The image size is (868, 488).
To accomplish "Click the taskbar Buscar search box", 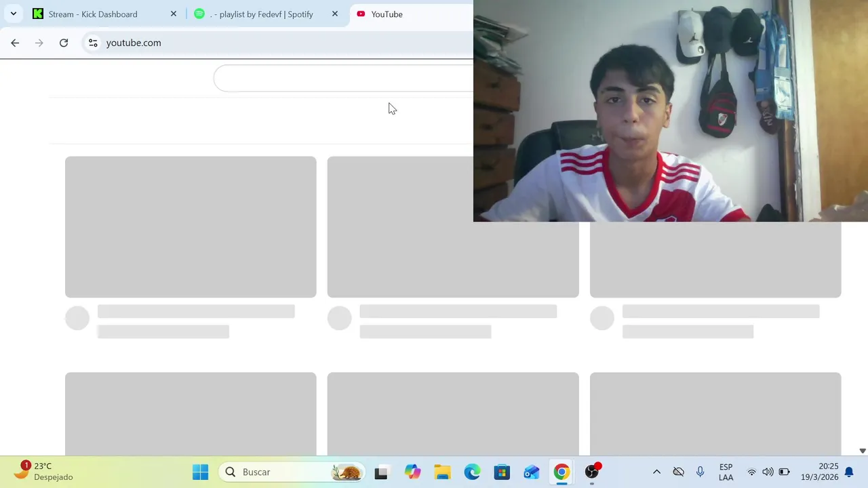I will [292, 472].
